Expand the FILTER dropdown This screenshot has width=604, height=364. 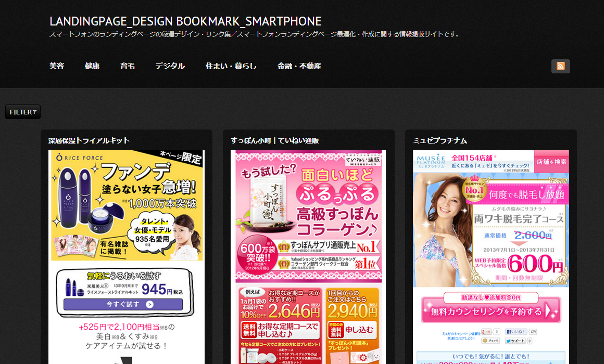[23, 112]
